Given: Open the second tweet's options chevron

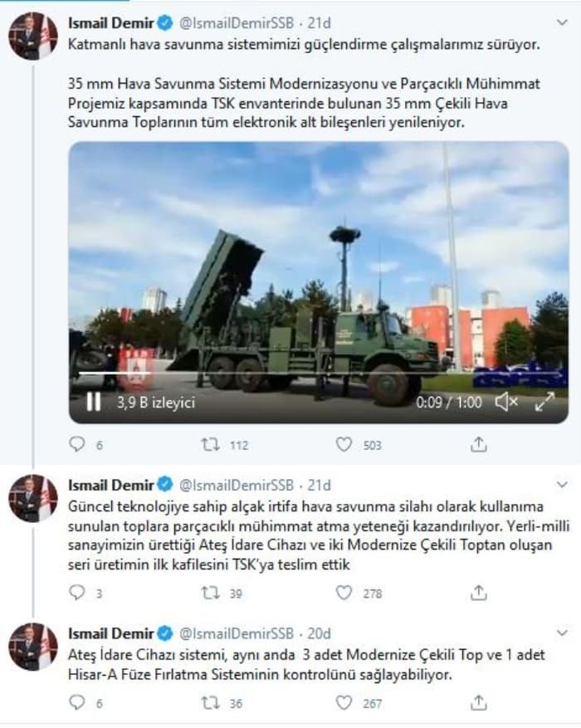Looking at the screenshot, I should (562, 485).
